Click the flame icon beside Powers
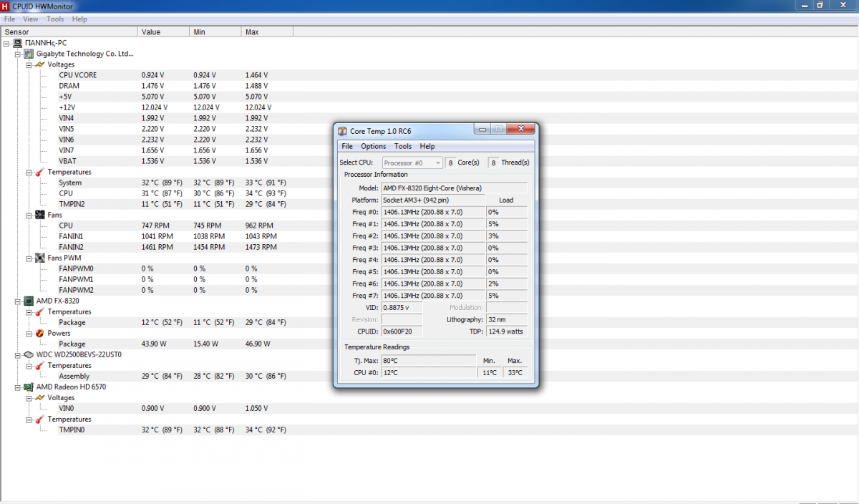Image resolution: width=859 pixels, height=504 pixels. (x=40, y=333)
